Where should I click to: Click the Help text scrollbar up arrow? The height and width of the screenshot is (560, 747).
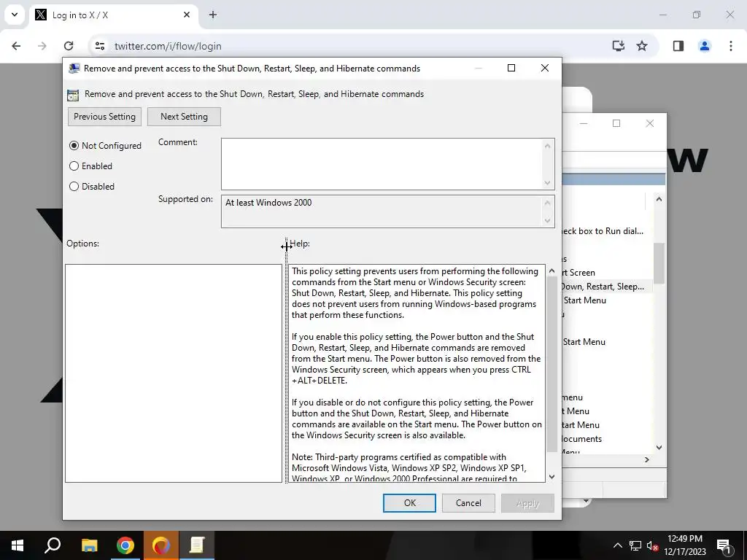tap(551, 271)
